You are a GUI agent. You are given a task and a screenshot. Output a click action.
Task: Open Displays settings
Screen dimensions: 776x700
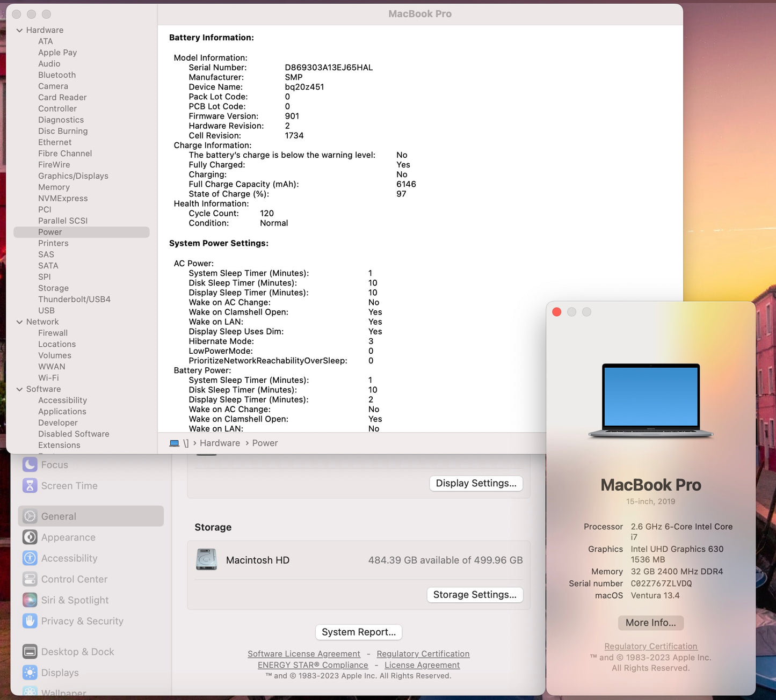tap(59, 673)
